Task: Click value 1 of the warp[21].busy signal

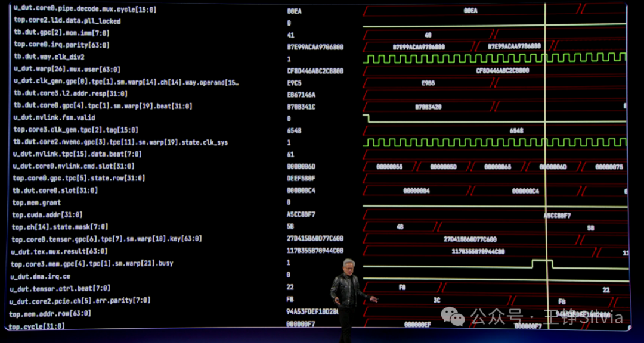Action: [289, 263]
